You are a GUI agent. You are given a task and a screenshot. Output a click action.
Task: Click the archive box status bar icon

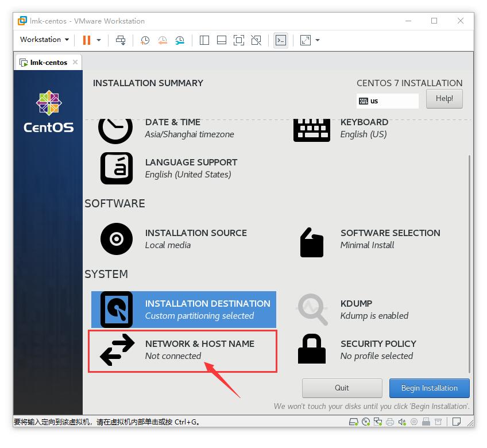click(x=438, y=422)
